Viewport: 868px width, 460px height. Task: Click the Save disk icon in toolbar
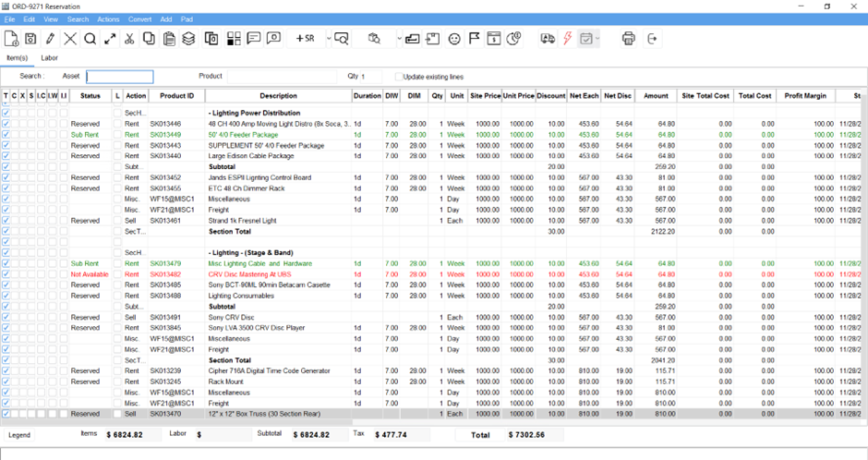coord(30,39)
